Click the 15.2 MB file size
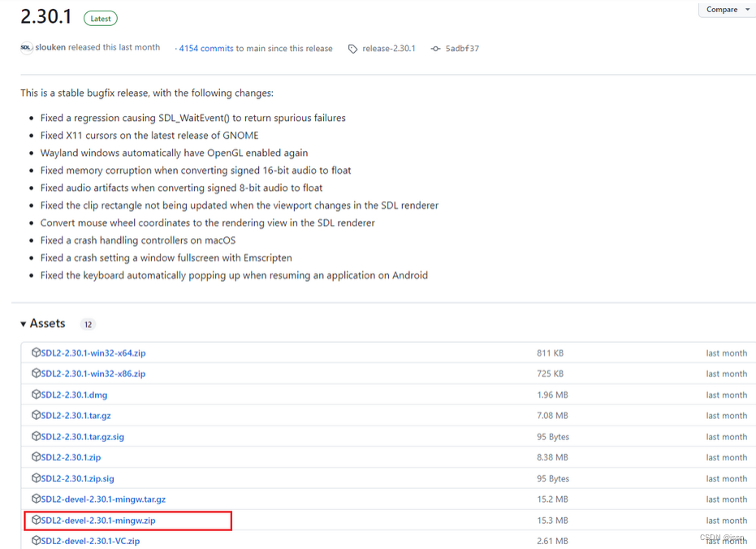756x549 pixels. [x=552, y=499]
